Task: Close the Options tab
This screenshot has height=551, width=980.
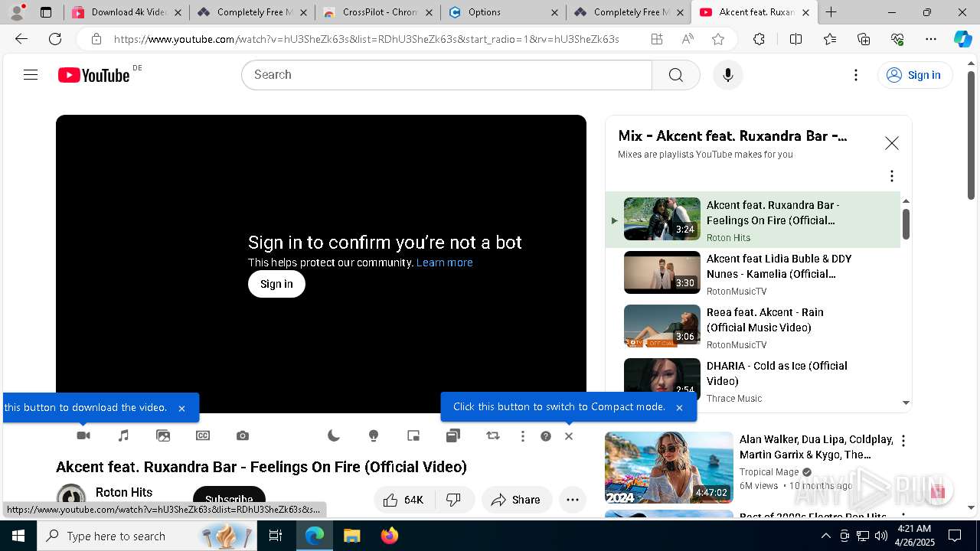Action: tap(554, 12)
